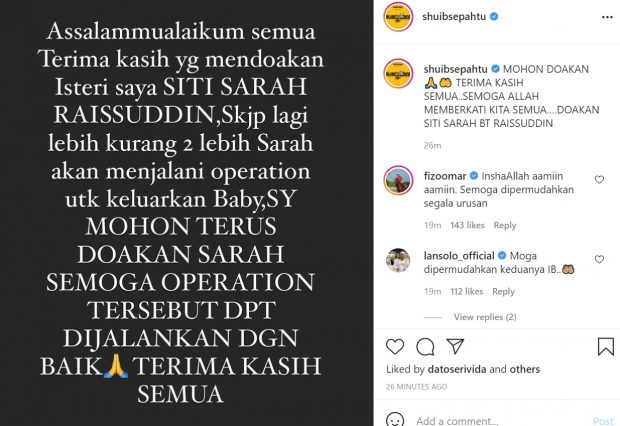Like fizoomar's comment heart
This screenshot has height=426, width=620.
(599, 180)
